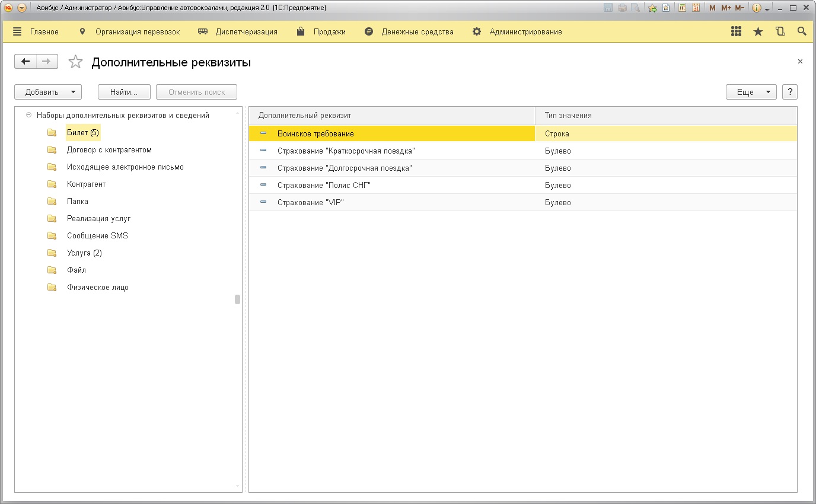Click the Тип значения column header
This screenshot has width=816, height=504.
point(568,116)
